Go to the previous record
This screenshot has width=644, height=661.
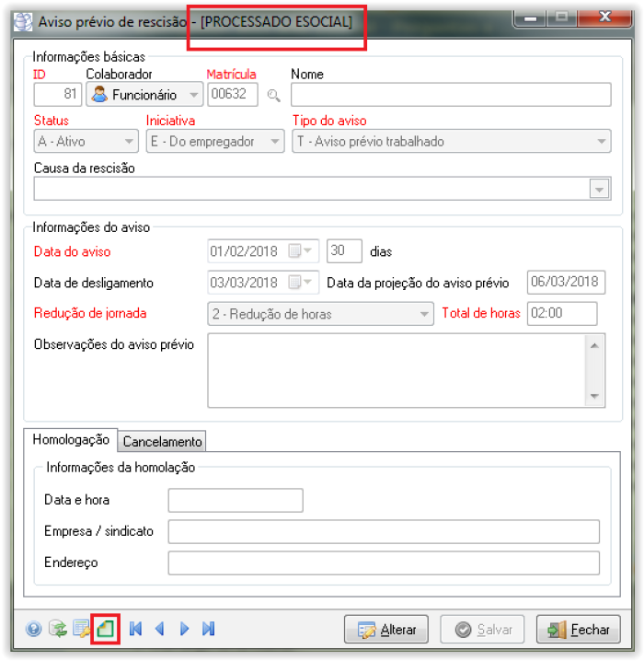tap(159, 630)
